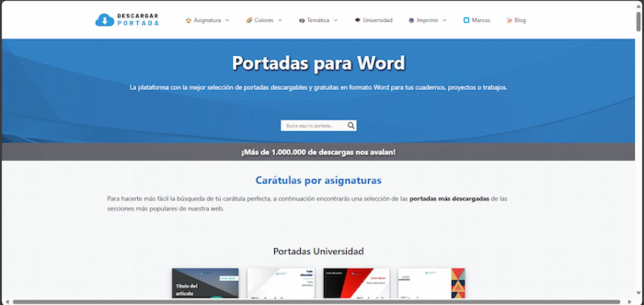
Task: Click the '¡Más de 1.000.000 de descargas' banner text
Action: [318, 152]
